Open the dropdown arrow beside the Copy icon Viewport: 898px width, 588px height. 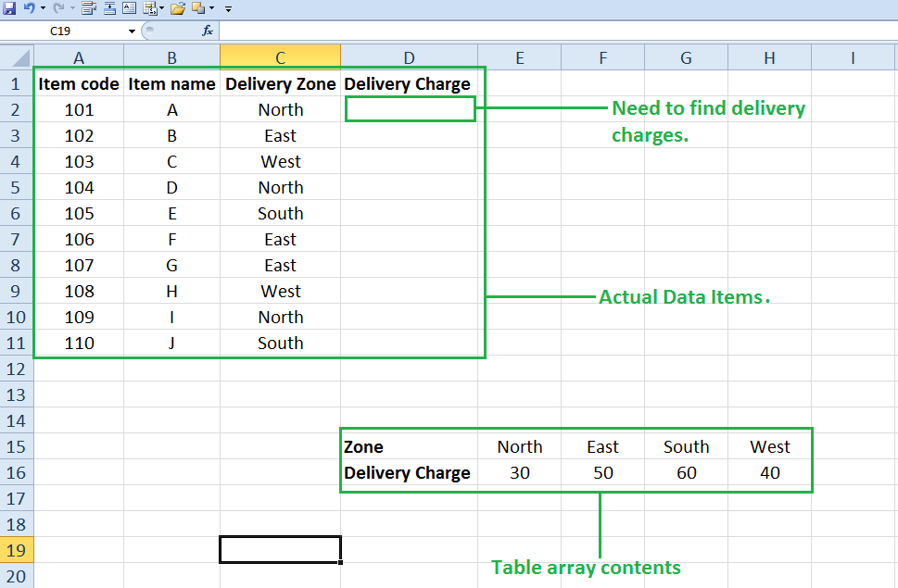210,10
